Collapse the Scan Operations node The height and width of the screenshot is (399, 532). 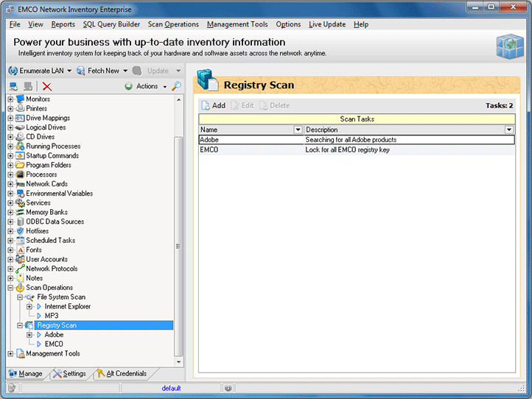pos(11,288)
